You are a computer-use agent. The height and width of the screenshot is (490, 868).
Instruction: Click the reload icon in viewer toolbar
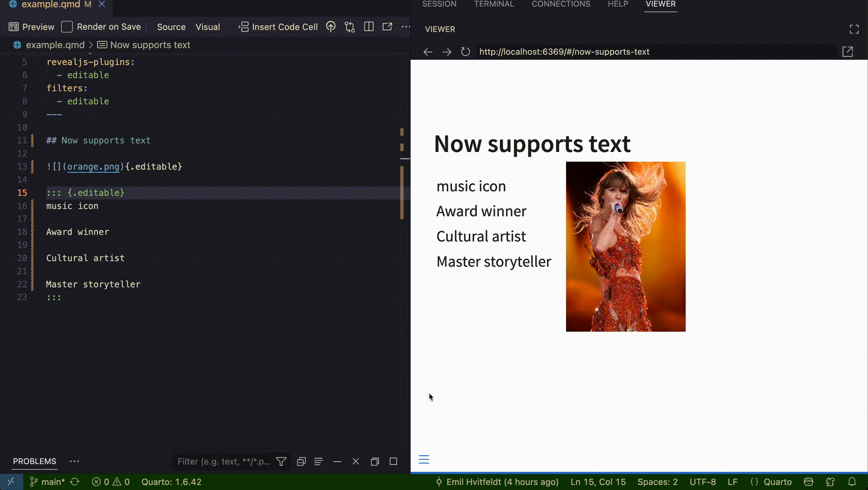tap(465, 52)
